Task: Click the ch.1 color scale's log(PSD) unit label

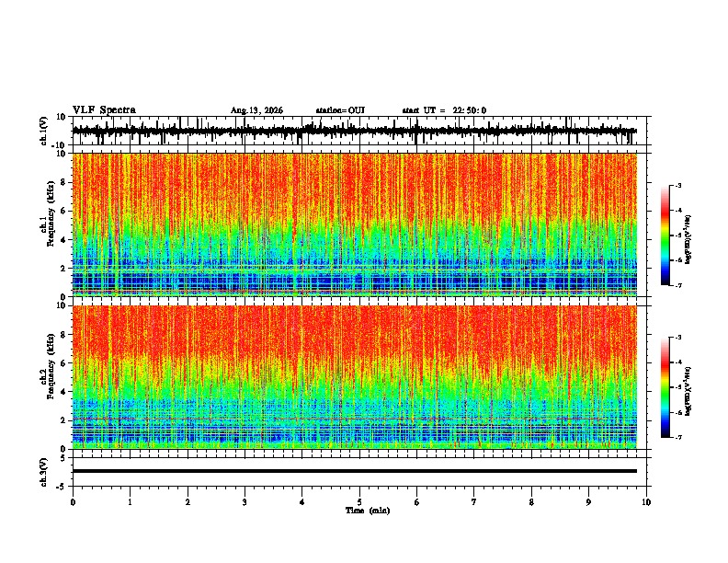Action: (x=688, y=239)
